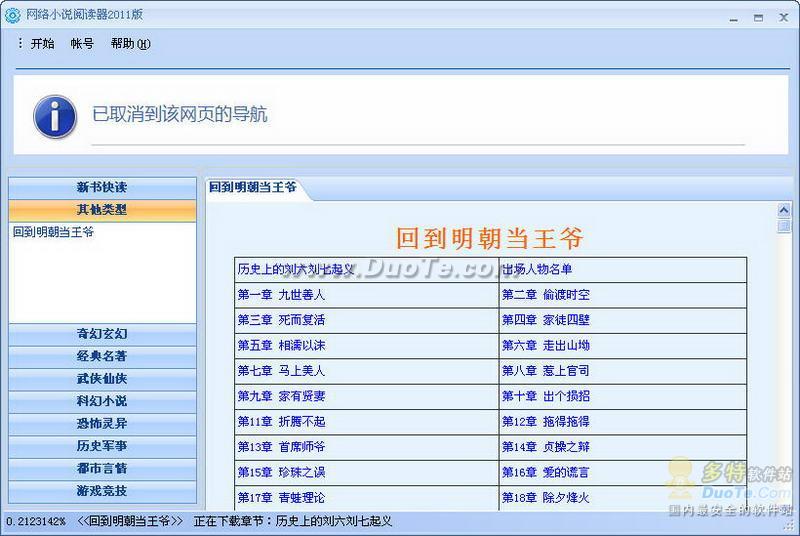Image resolution: width=800 pixels, height=536 pixels.
Task: Open chapter 第八章 惹上官司
Action: click(x=546, y=371)
